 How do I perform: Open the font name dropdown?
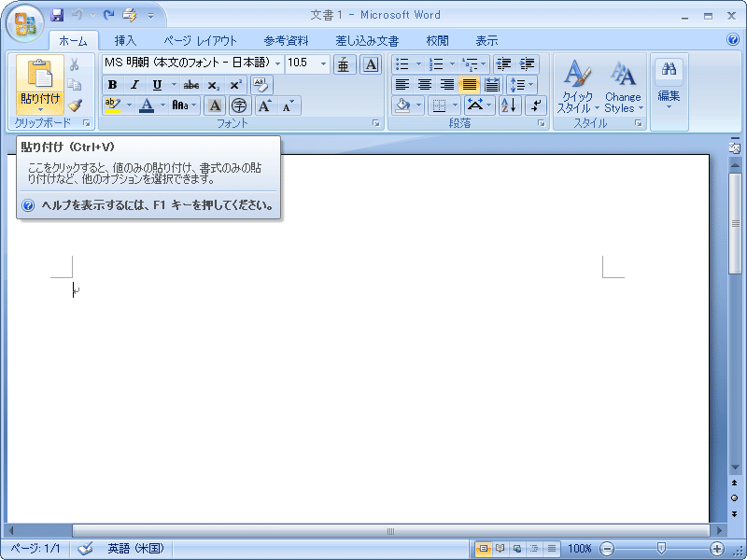point(277,63)
